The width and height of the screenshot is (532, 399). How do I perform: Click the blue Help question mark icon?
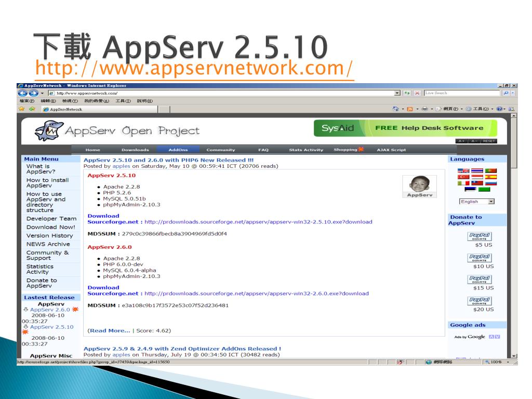(x=499, y=109)
